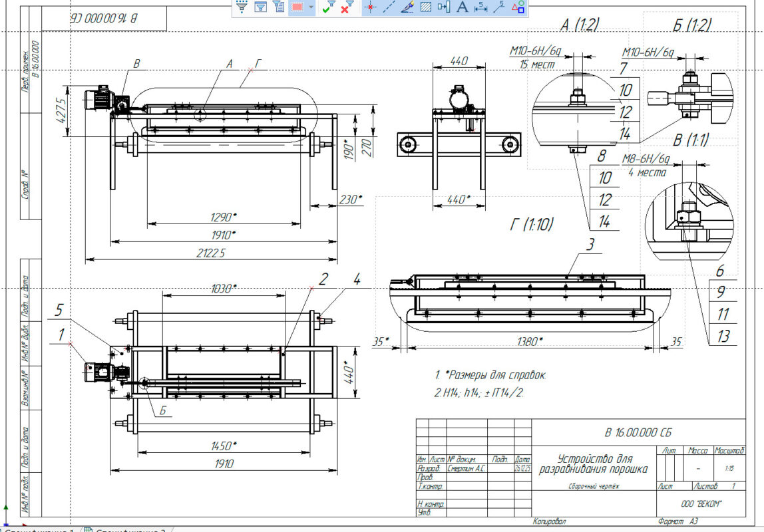Toggle the hatch pattern filter
Viewport: 764px width, 532px height.
(426, 7)
